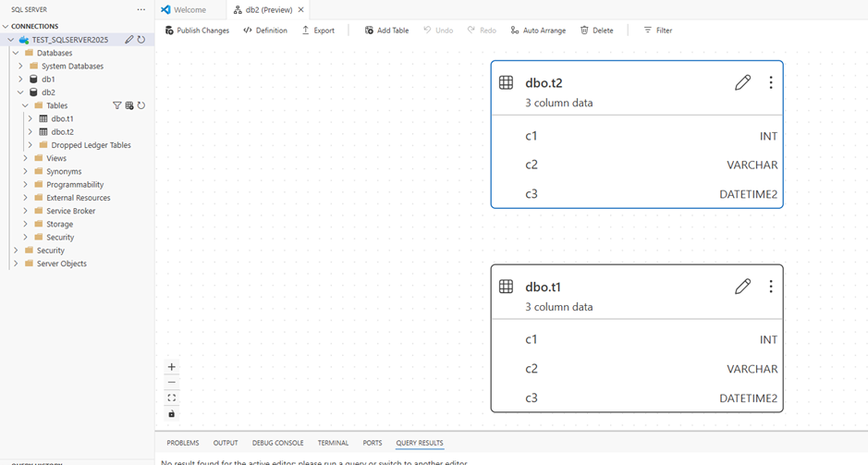Expand the Programmability folder

(x=26, y=184)
